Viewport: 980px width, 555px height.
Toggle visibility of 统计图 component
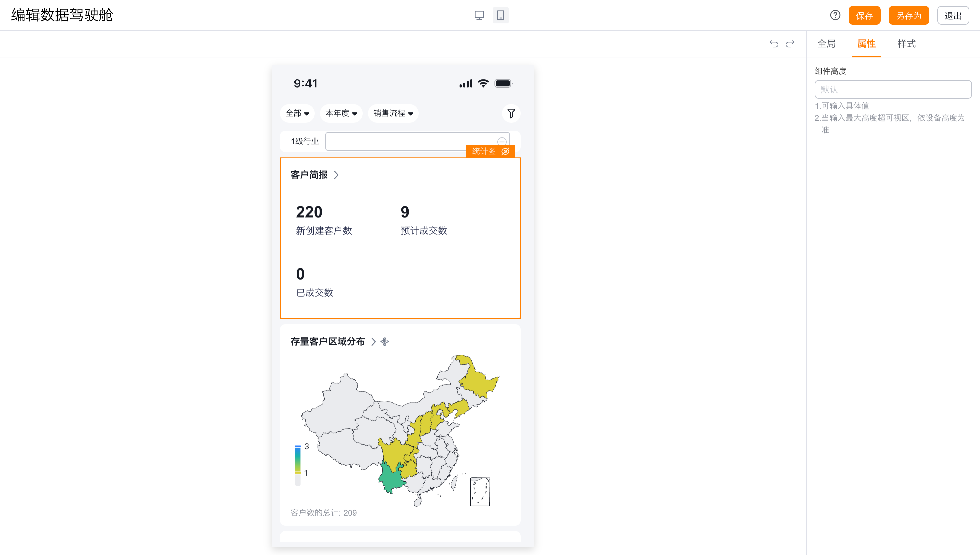pyautogui.click(x=505, y=151)
